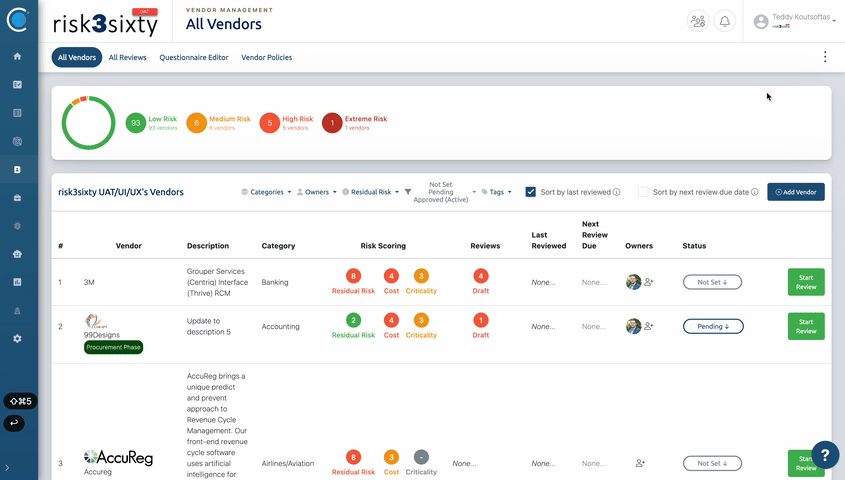This screenshot has height=480, width=845.
Task: Open the 3M Not Set status dropdown
Action: [x=712, y=282]
